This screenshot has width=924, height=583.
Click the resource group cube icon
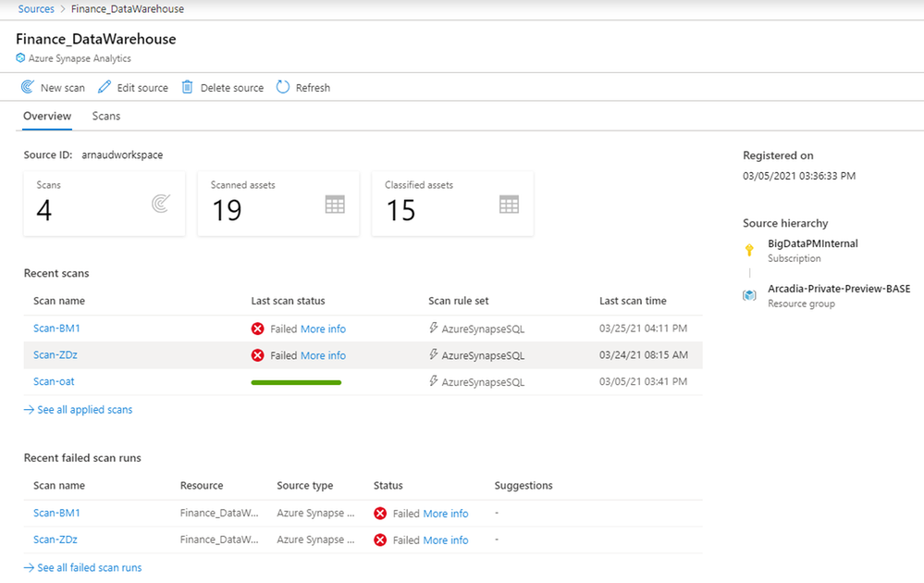pos(749,295)
